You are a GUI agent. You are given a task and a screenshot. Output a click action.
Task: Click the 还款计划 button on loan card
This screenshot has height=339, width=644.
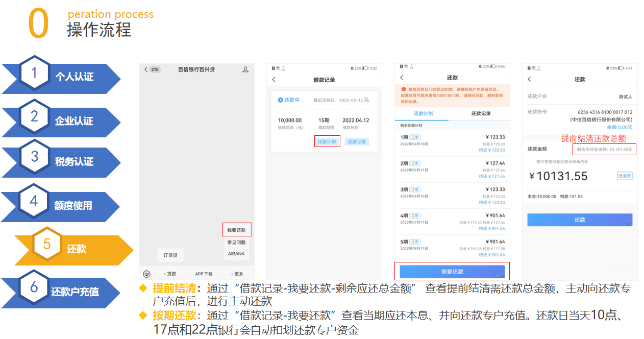point(327,141)
